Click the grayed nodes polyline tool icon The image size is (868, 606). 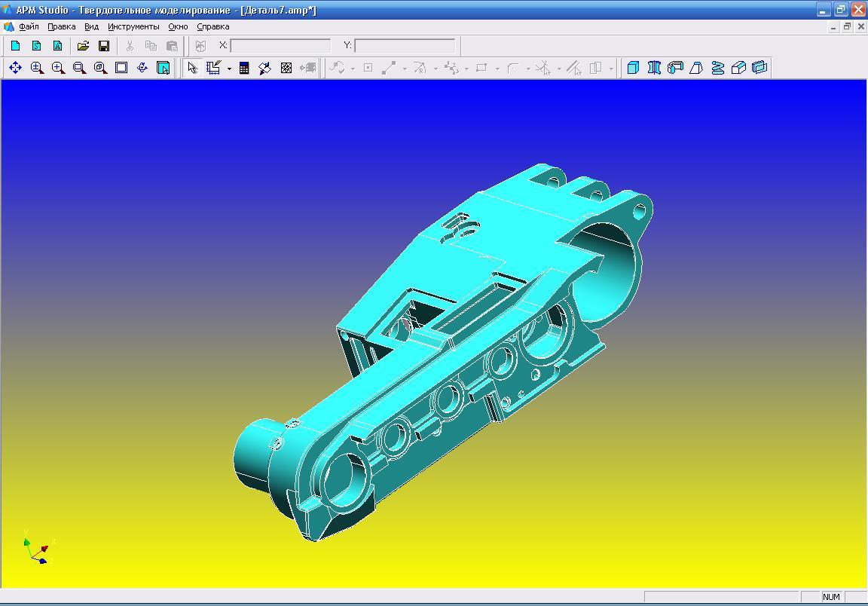(x=452, y=68)
